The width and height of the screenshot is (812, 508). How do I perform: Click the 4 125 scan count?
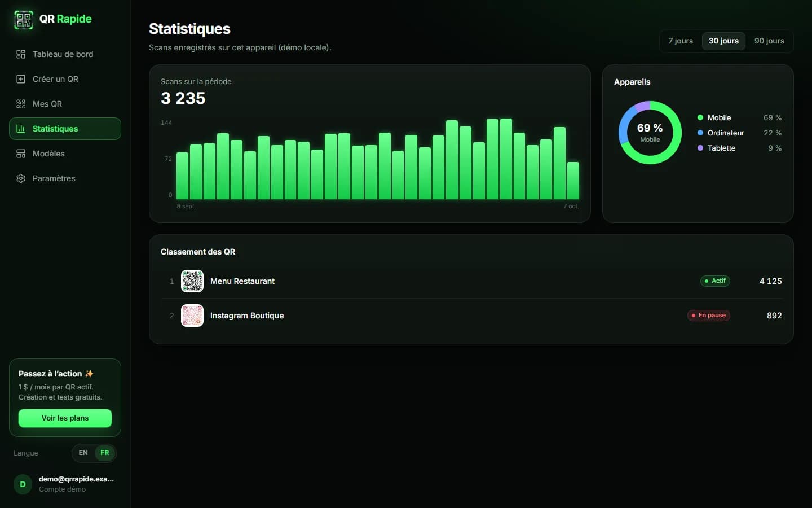coord(770,281)
